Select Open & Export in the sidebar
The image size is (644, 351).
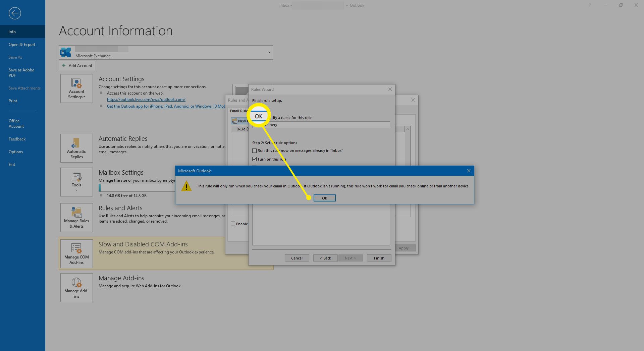(22, 44)
